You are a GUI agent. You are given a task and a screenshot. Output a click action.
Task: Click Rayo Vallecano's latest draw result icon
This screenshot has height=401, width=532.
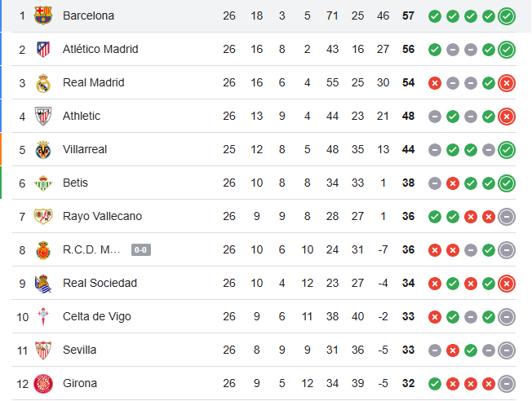[x=507, y=217]
